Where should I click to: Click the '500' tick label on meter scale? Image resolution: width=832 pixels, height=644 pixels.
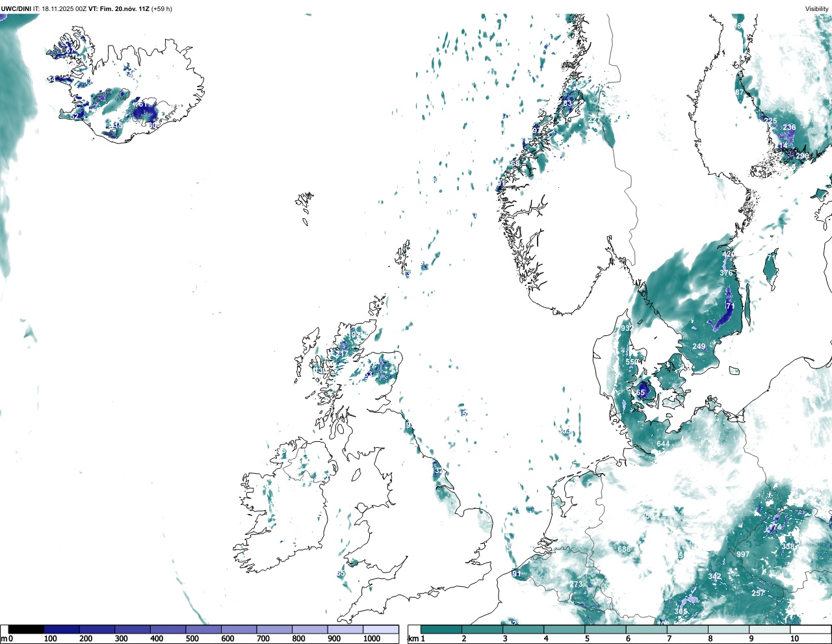(x=192, y=639)
